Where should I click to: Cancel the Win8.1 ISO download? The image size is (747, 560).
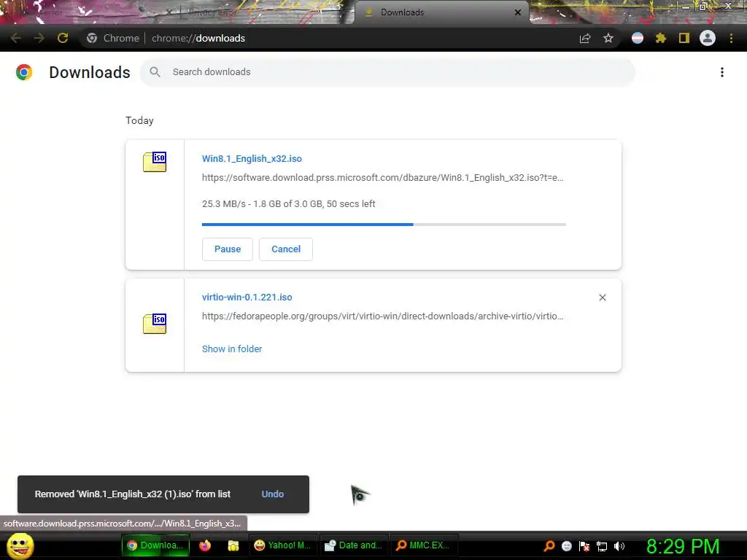pyautogui.click(x=286, y=249)
